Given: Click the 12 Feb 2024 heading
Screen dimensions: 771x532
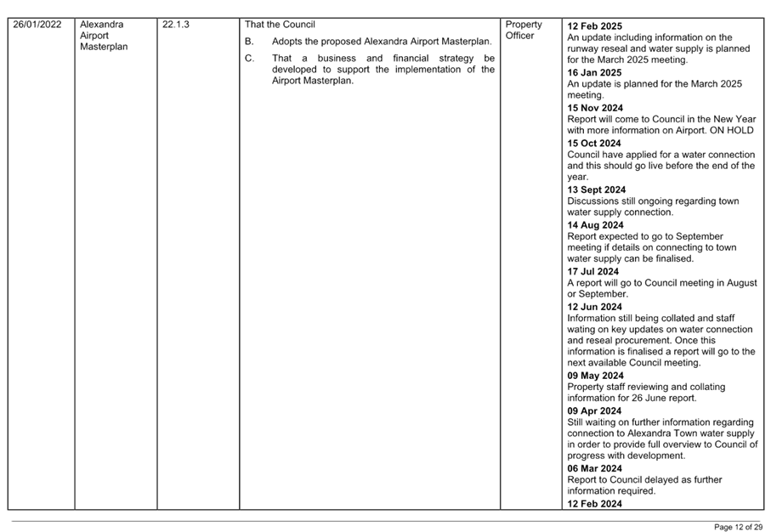Looking at the screenshot, I should pyautogui.click(x=594, y=503).
